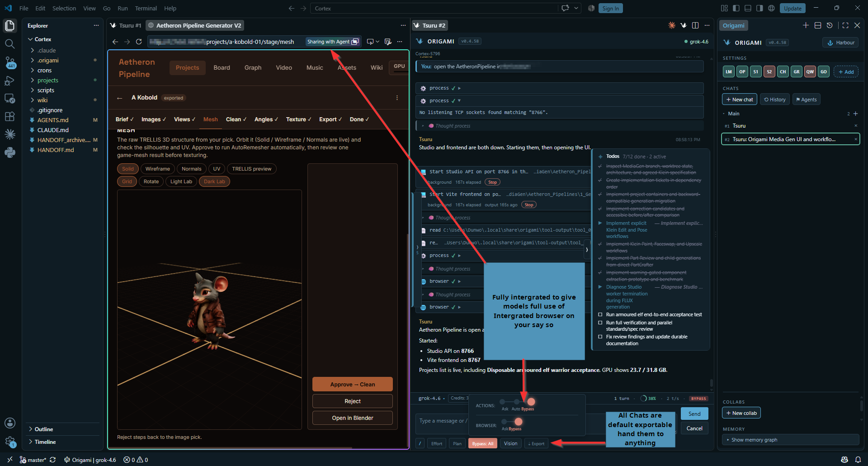Open the A Kobold project kebab menu
Screen dimensions: 868x466
[397, 98]
